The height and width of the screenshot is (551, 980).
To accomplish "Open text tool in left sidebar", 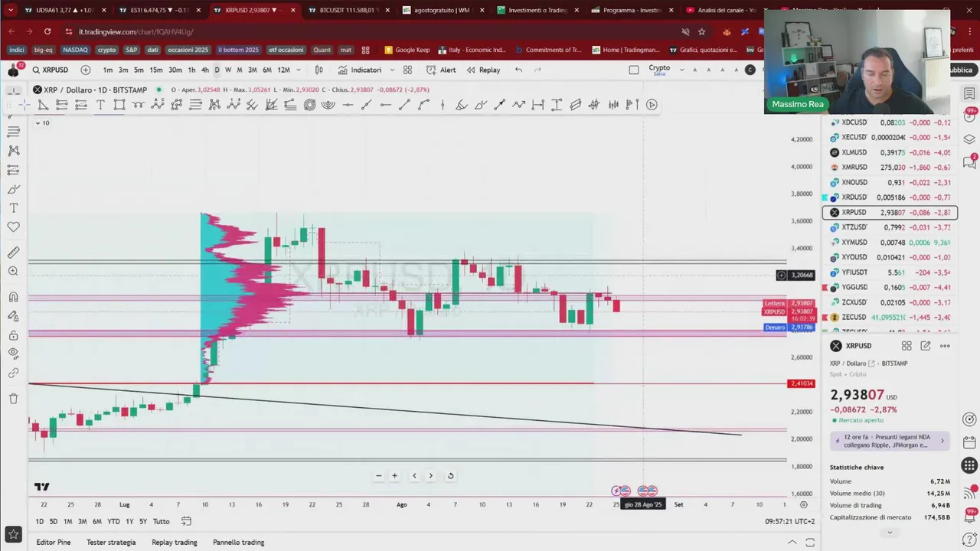I will (13, 208).
